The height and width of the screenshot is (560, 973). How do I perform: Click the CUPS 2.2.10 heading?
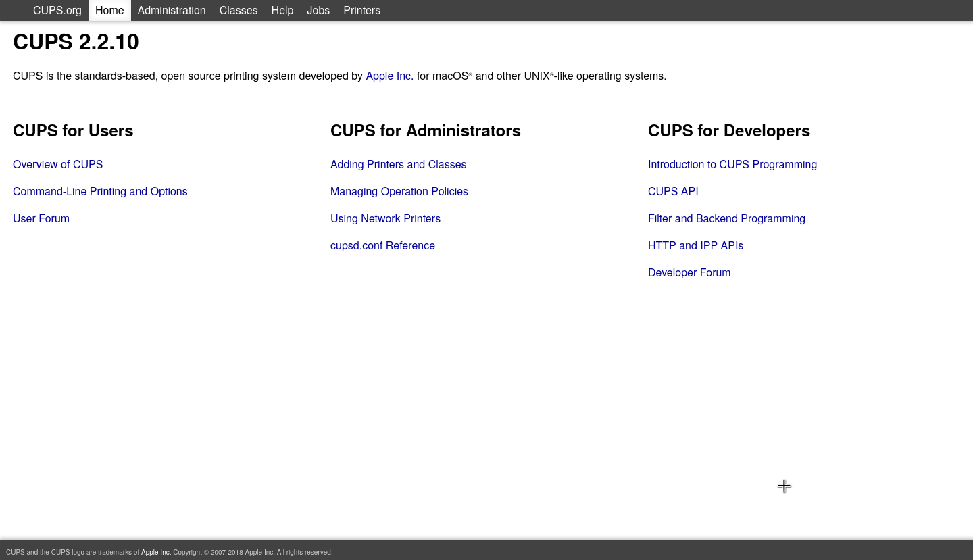coord(76,42)
